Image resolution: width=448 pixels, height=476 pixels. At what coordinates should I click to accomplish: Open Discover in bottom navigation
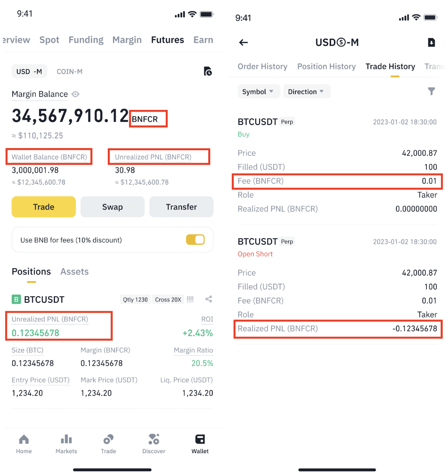click(x=154, y=443)
